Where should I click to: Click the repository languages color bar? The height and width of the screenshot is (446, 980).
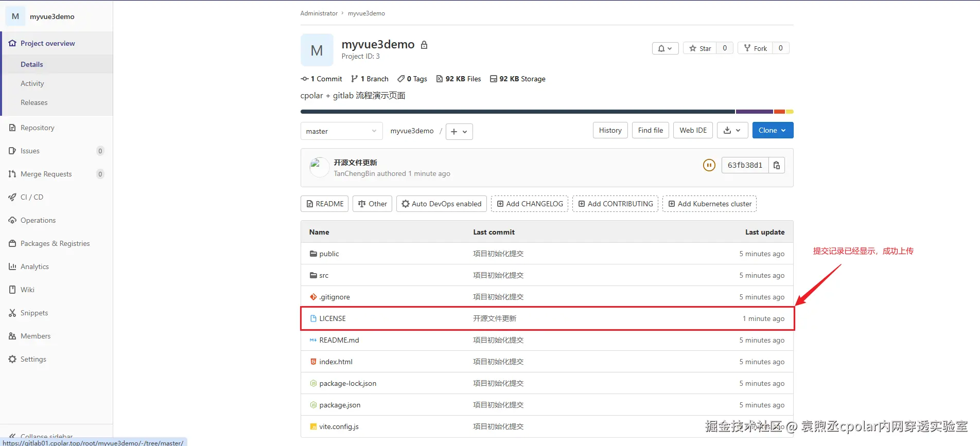click(547, 112)
